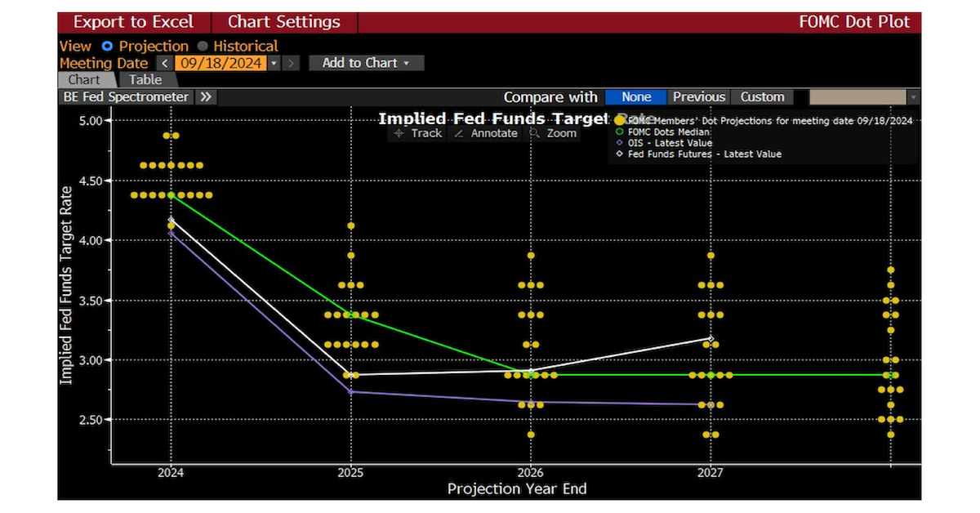The height and width of the screenshot is (513, 980).
Task: Switch to the Chart tab
Action: [84, 80]
